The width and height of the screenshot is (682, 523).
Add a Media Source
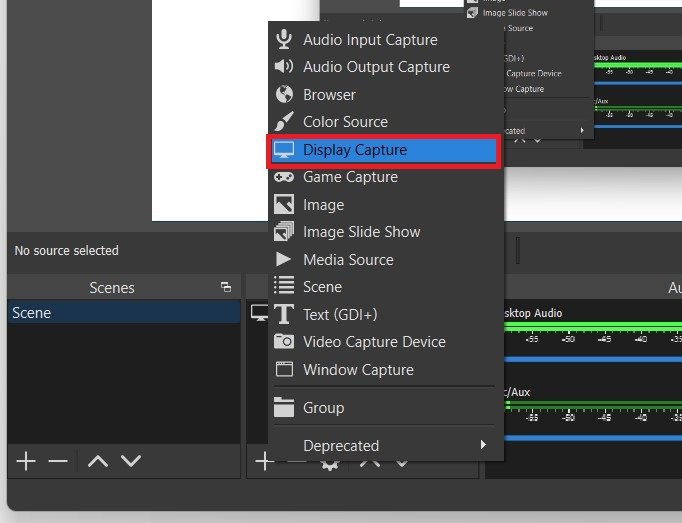tap(386, 260)
